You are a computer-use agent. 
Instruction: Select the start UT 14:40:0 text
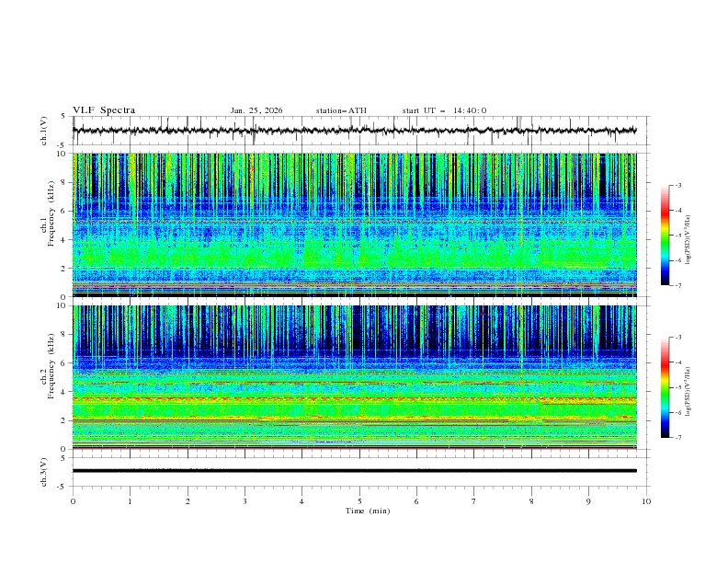click(444, 110)
